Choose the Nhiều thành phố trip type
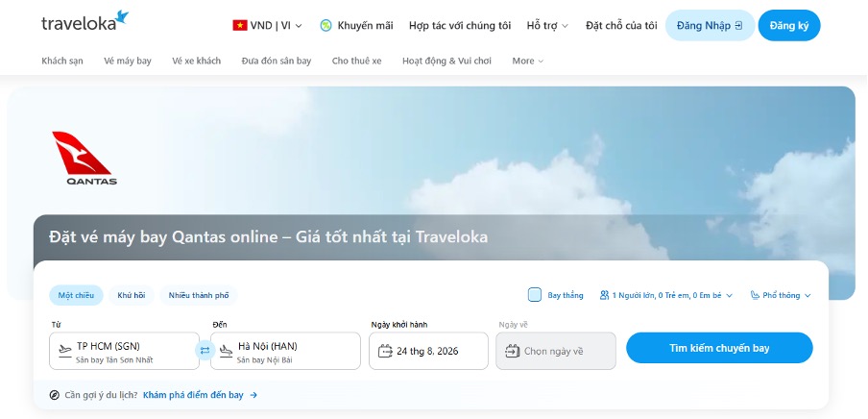The image size is (868, 419). coord(199,295)
